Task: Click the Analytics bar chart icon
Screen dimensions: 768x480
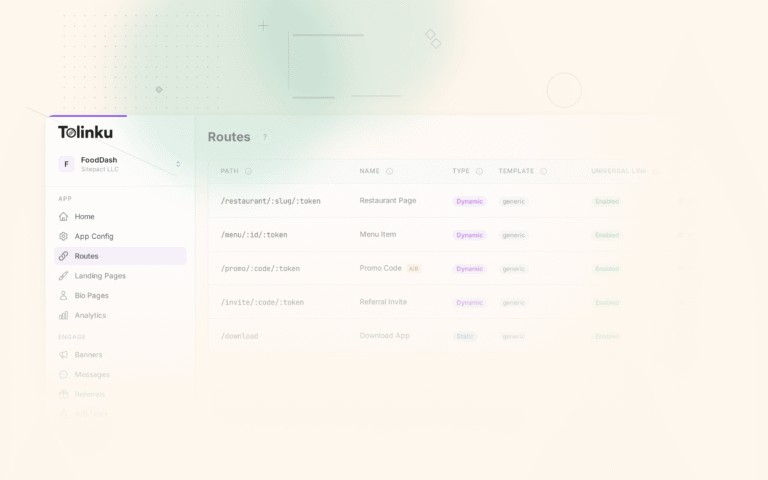Action: coord(63,315)
